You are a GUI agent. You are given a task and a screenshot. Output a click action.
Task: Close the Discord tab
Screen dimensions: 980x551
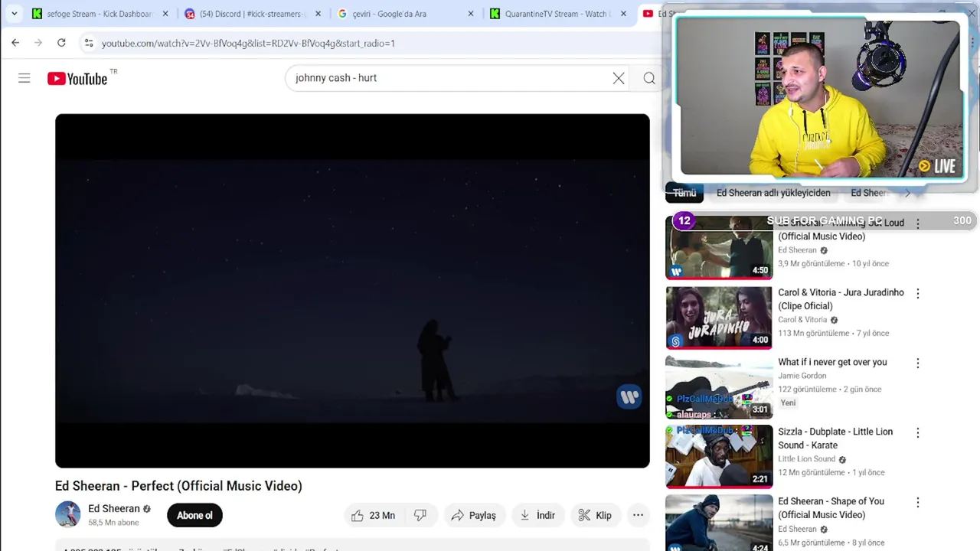pos(318,14)
